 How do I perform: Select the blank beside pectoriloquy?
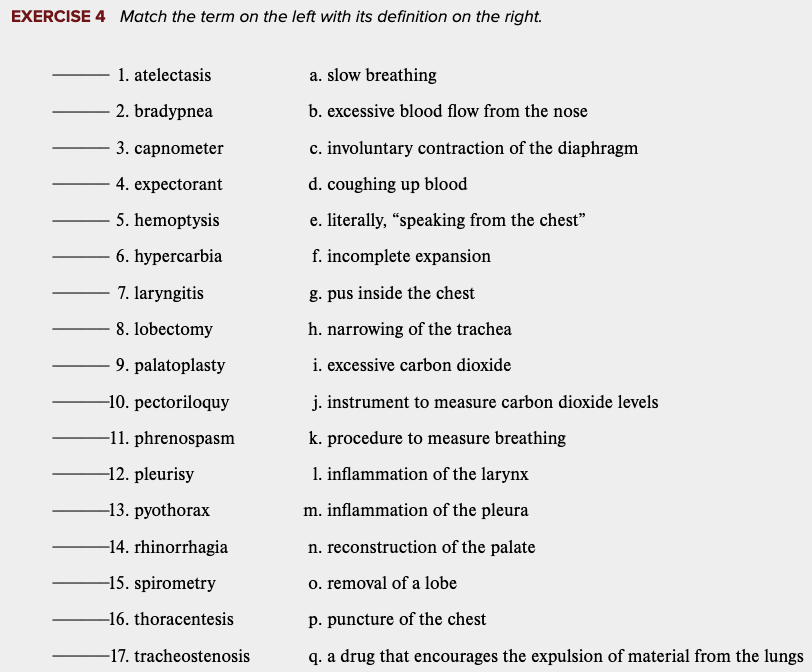point(80,402)
